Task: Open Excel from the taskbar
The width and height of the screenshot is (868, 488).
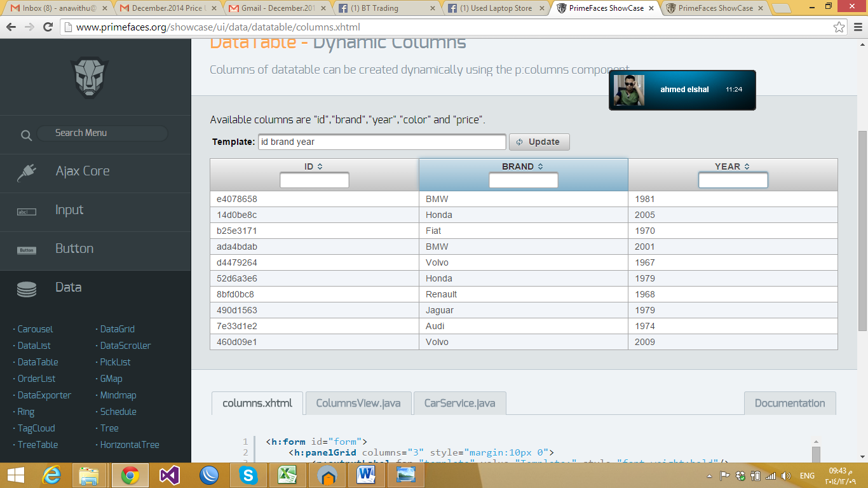Action: (x=287, y=475)
